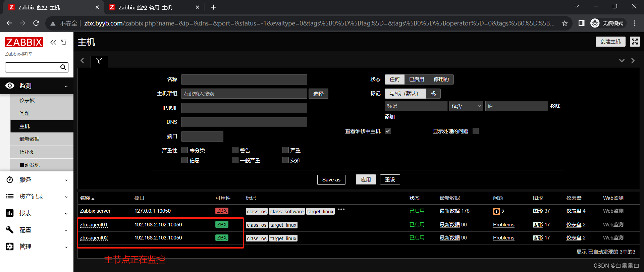Viewport: 644px width, 272px height.
Task: Open the browser side panel icon
Action: click(x=582, y=23)
